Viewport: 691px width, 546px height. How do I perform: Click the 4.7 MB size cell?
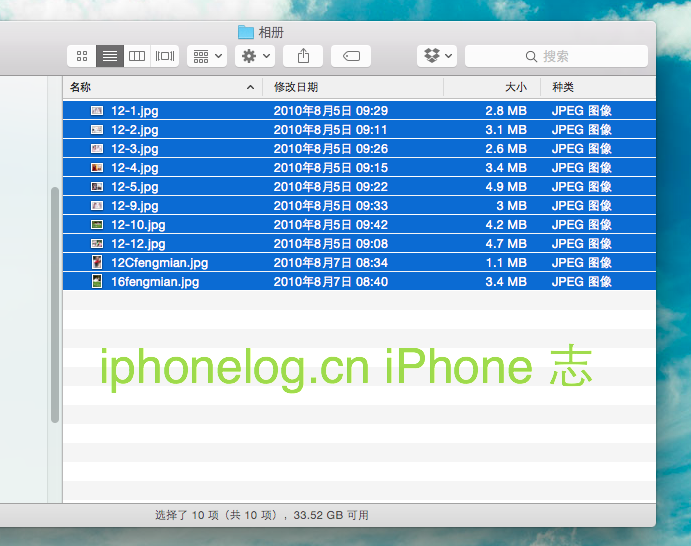point(506,244)
